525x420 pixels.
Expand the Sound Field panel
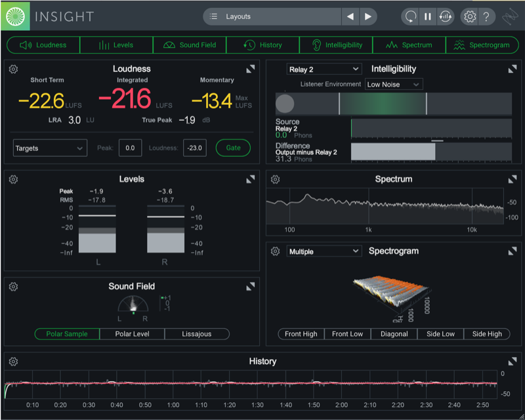(251, 286)
